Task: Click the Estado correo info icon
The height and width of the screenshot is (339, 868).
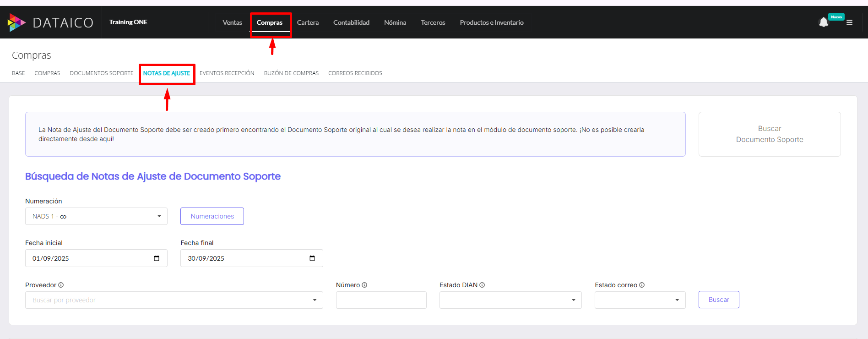Action: pyautogui.click(x=642, y=285)
